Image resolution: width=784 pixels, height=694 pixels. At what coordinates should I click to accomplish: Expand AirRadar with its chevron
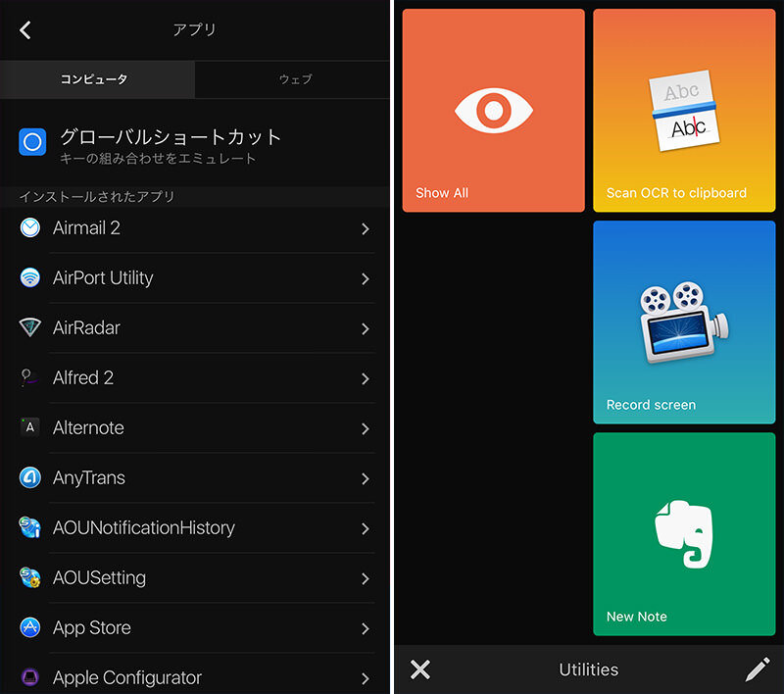[366, 329]
